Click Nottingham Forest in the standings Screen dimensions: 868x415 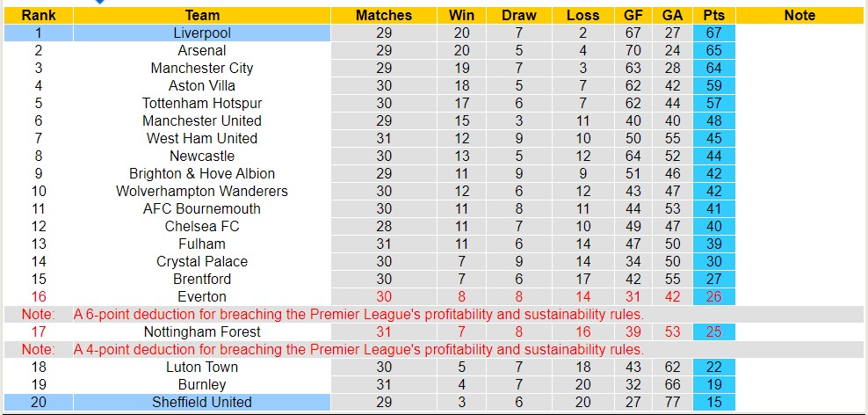tap(202, 331)
